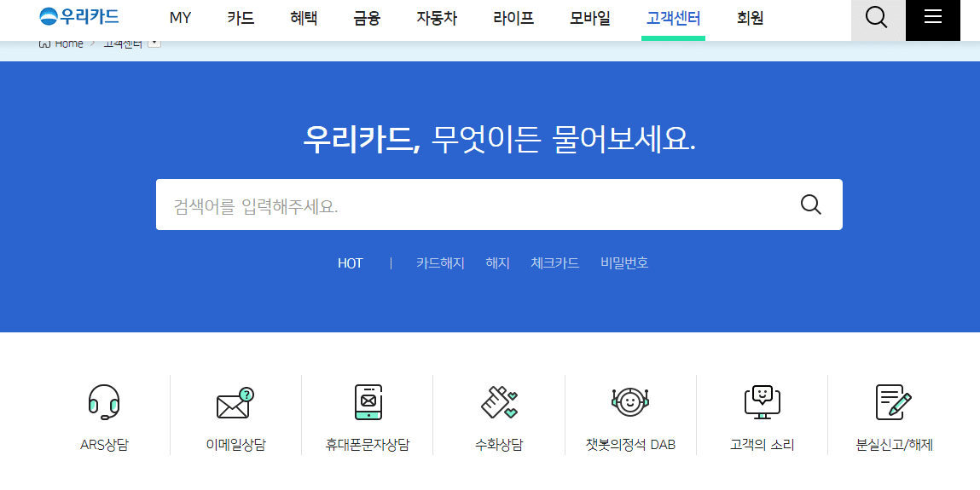980x490 pixels.
Task: Open the 카드 menu
Action: (241, 18)
